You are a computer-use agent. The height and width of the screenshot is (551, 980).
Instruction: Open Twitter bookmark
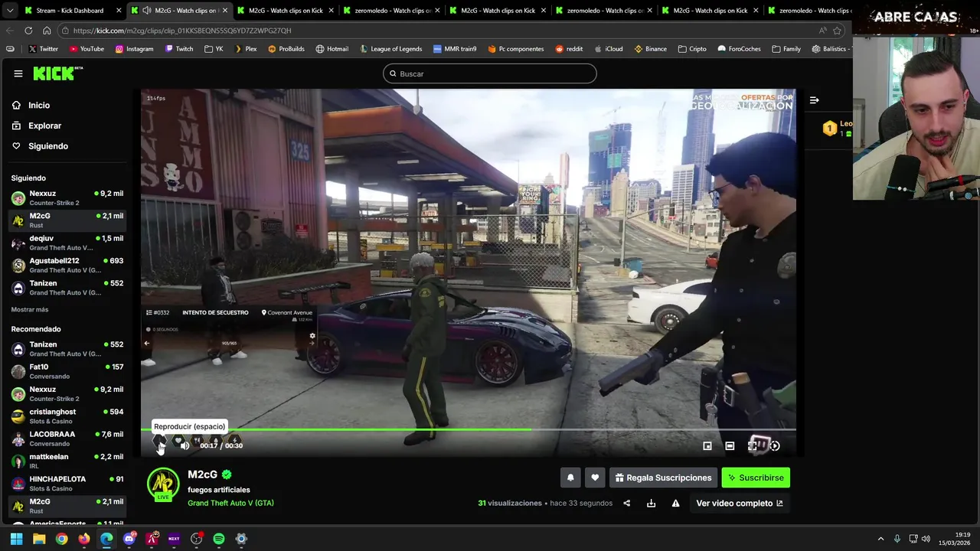pyautogui.click(x=43, y=49)
